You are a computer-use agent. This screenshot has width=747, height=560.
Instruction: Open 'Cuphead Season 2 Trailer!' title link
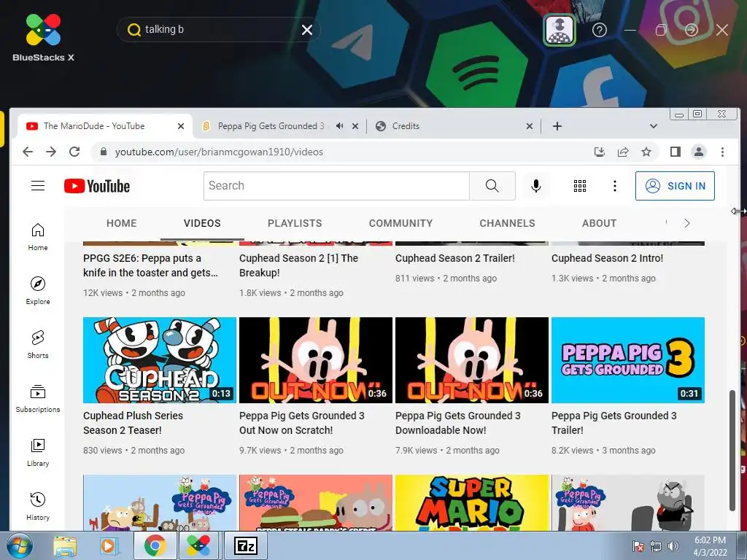pos(455,258)
